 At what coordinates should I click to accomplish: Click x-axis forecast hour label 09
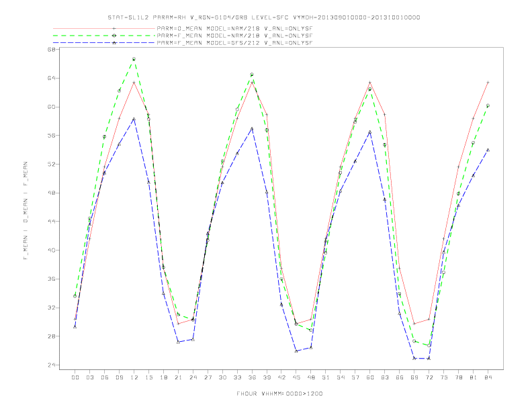point(119,377)
